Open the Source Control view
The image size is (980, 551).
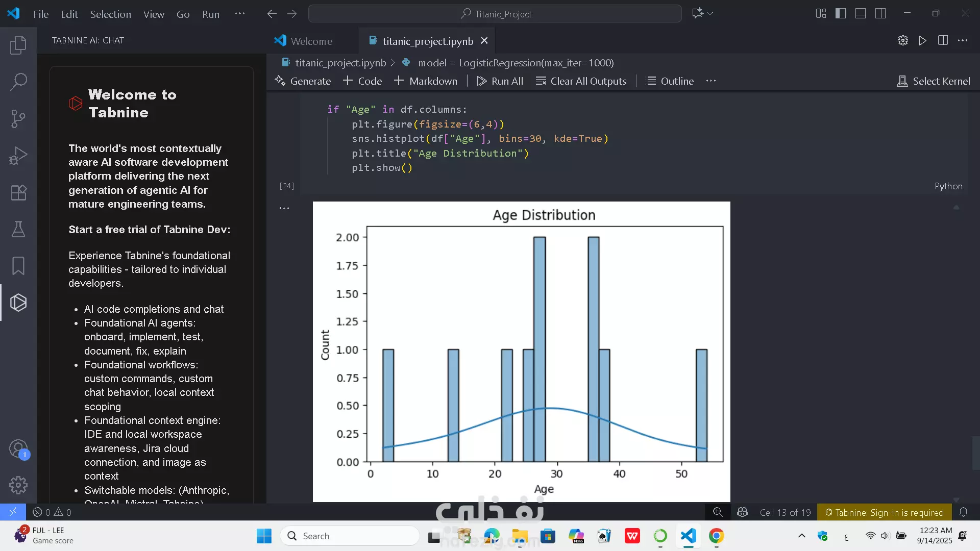coord(18,119)
